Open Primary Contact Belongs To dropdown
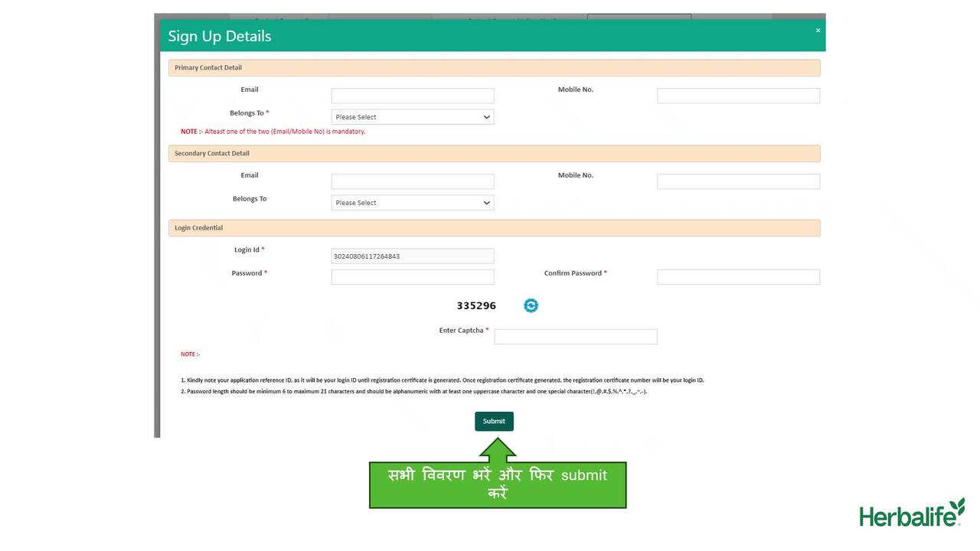The height and width of the screenshot is (551, 980). (412, 117)
